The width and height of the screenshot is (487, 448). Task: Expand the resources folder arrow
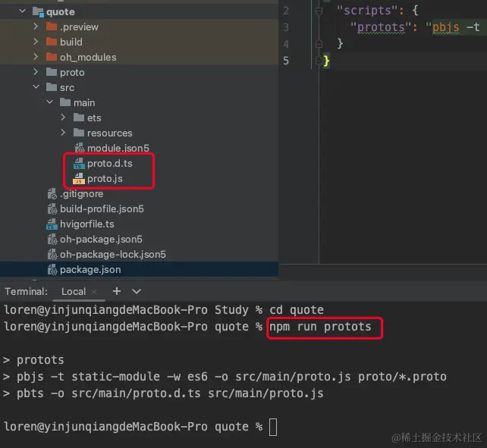point(63,132)
